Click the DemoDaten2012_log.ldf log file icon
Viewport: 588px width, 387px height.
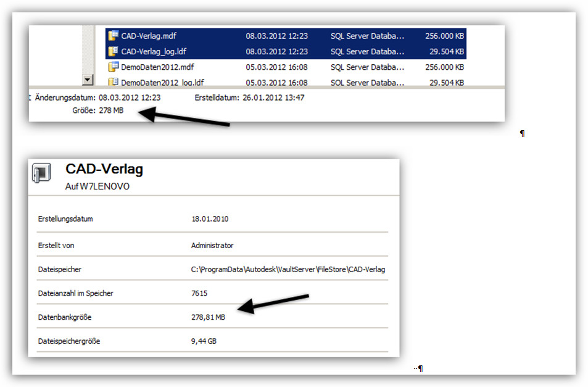[x=114, y=81]
